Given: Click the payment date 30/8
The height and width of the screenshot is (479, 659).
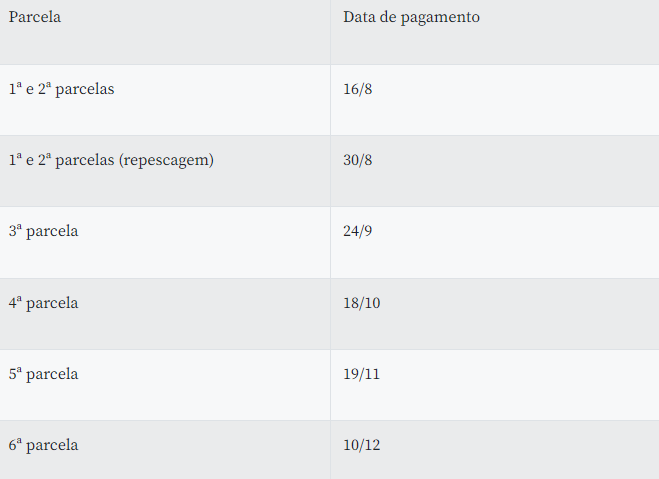Looking at the screenshot, I should coord(357,160).
